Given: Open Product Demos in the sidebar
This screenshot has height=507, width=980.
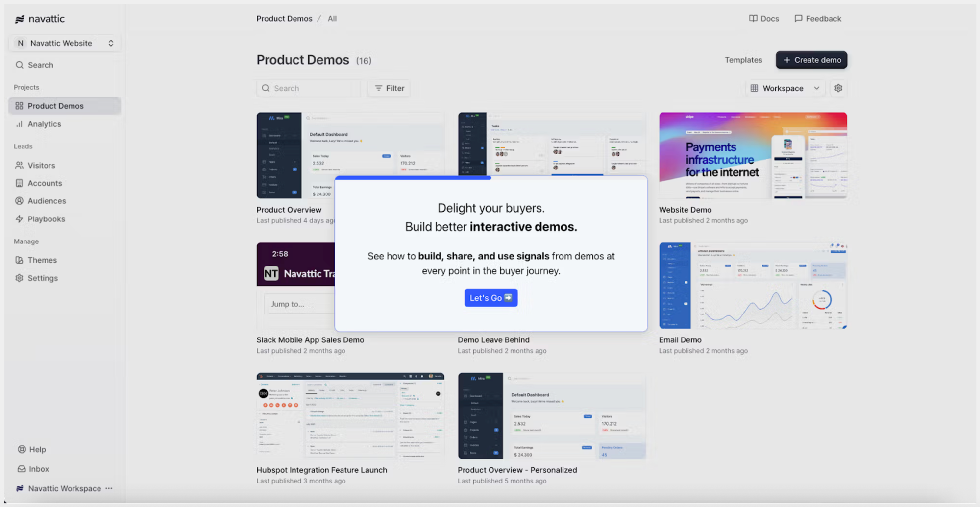Looking at the screenshot, I should coord(65,106).
